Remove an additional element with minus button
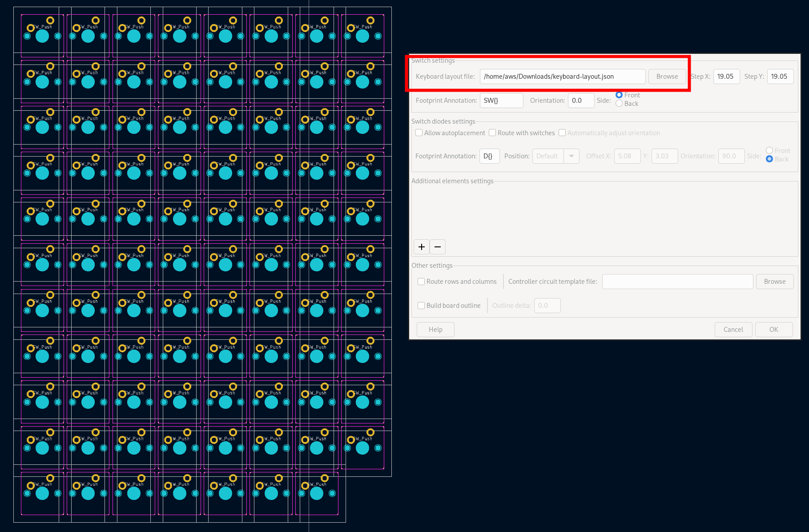Screen dimensions: 809x532 click(438, 247)
